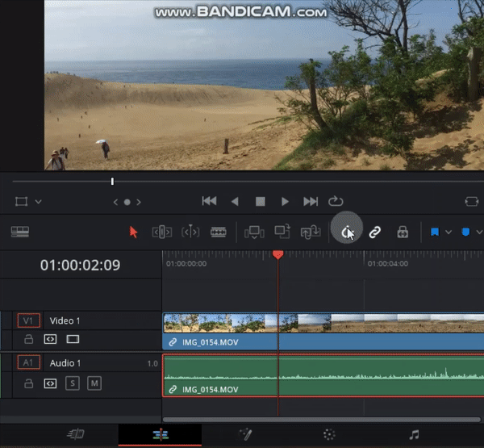Screen dimensions: 484x448
Task: Jump to the next keyframe arrow
Action: pyautogui.click(x=139, y=202)
